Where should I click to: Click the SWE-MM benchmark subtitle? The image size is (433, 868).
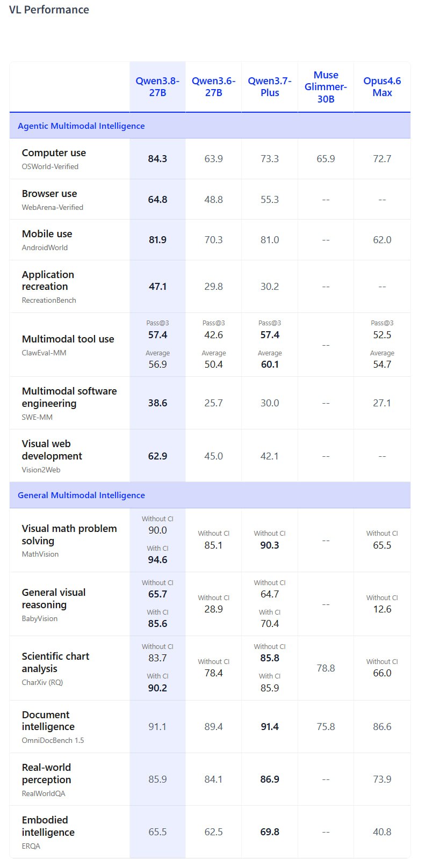coord(37,417)
